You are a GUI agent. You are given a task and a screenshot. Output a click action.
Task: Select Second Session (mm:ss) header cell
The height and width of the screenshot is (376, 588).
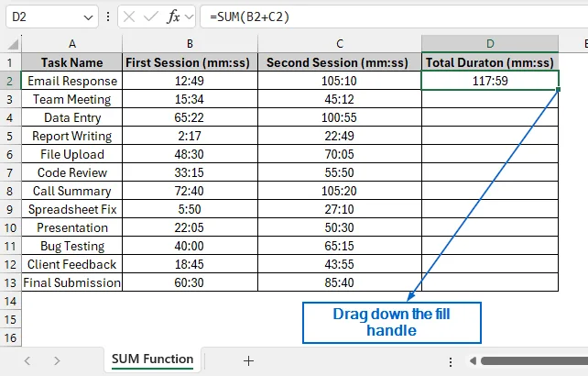point(340,62)
